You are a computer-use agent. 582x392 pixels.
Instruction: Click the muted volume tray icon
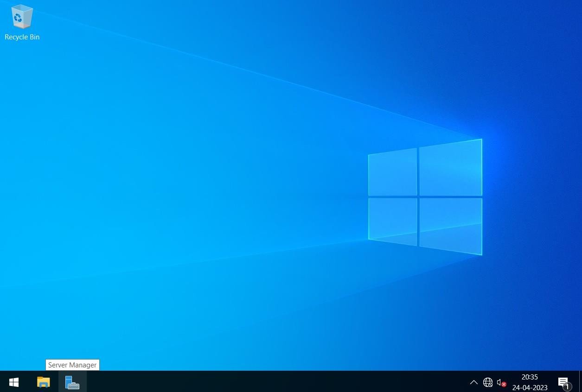pos(501,382)
